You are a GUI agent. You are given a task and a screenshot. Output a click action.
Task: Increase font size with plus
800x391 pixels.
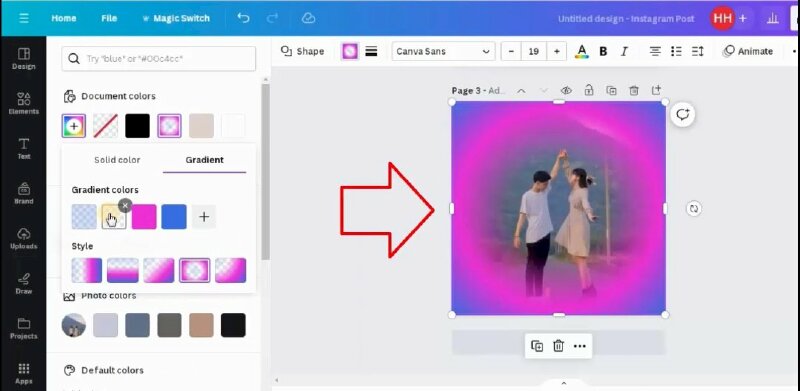pos(557,51)
